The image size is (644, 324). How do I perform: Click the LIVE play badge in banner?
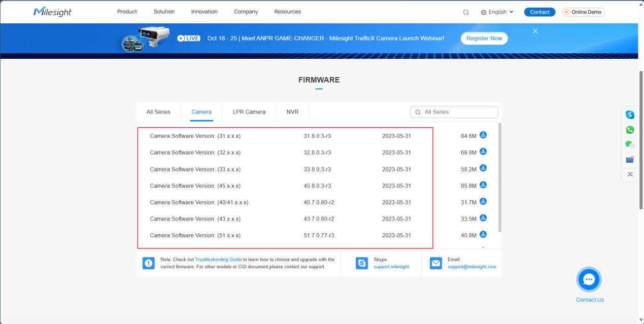click(x=189, y=38)
